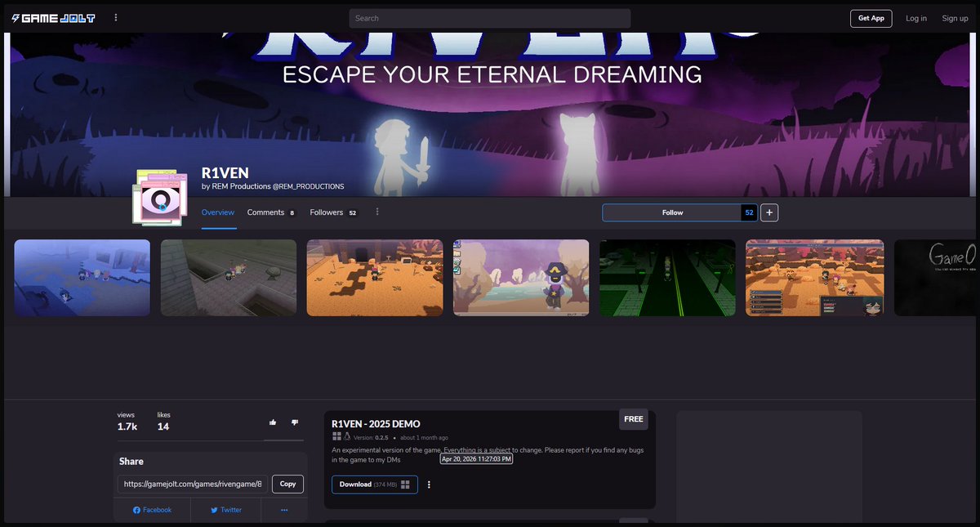Viewport: 980px width, 527px height.
Task: Click the Version 0.2.5 label
Action: 371,438
